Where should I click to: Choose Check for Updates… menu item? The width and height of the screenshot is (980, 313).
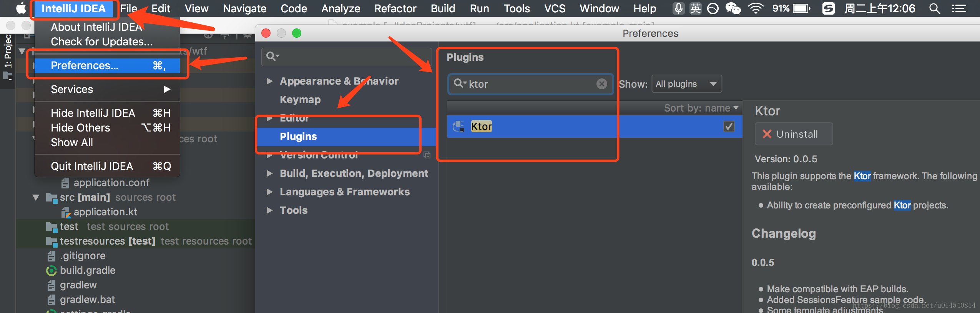[x=107, y=42]
